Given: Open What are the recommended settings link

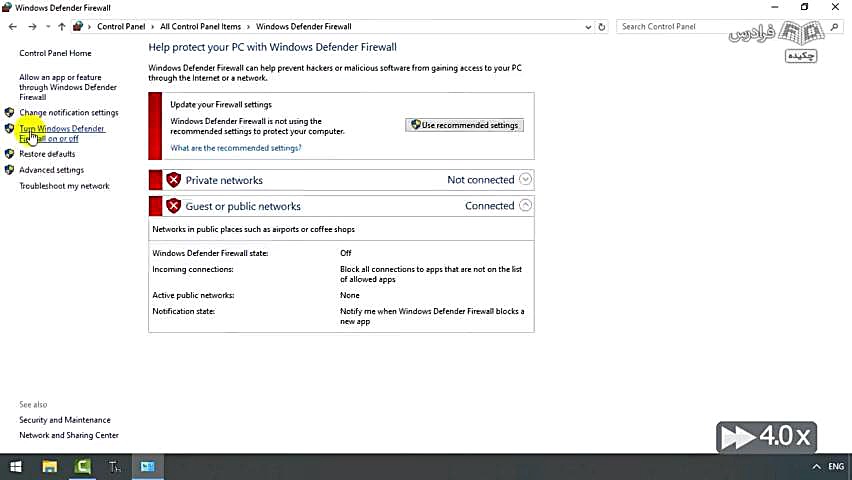Looking at the screenshot, I should [236, 148].
